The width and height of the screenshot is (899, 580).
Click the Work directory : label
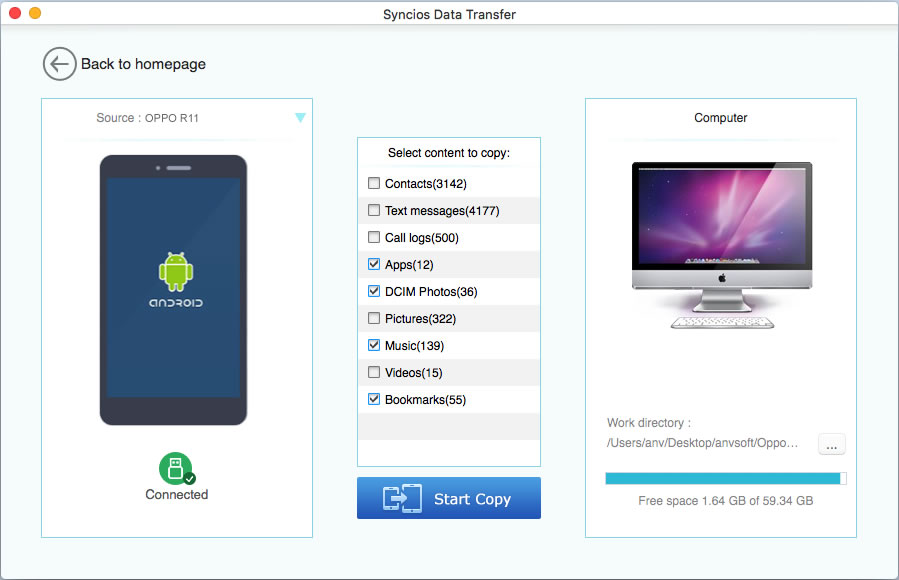tap(649, 423)
